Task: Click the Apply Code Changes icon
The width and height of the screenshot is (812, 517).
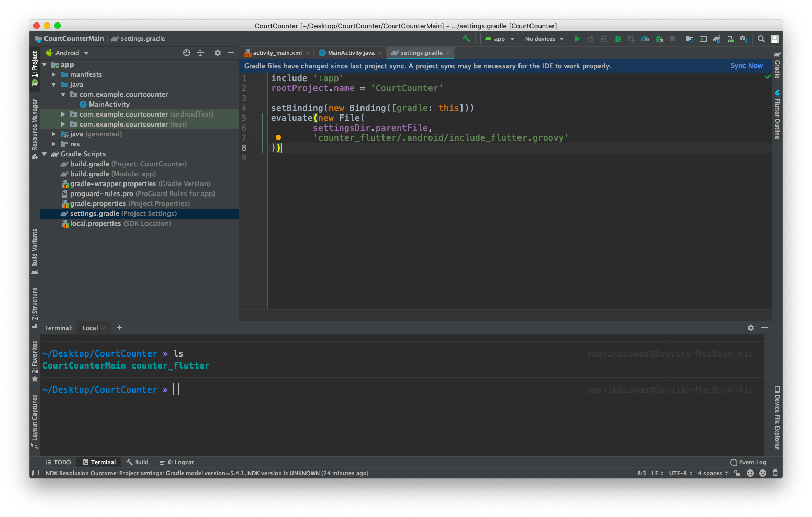Action: click(x=604, y=39)
